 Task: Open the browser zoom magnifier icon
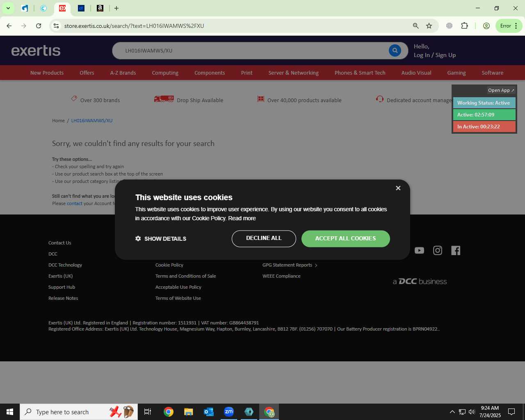pos(416,26)
